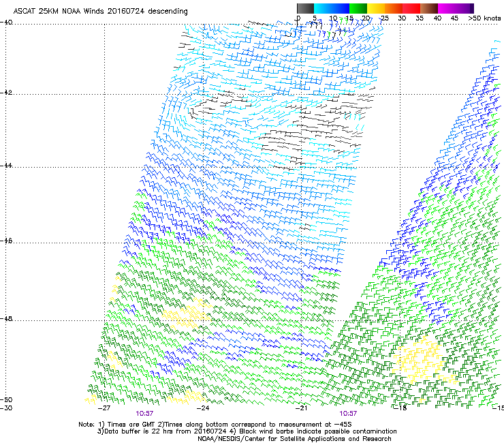The width and height of the screenshot is (504, 443).
Task: Click the red 30-35 knots legend segment
Action: tap(411, 8)
